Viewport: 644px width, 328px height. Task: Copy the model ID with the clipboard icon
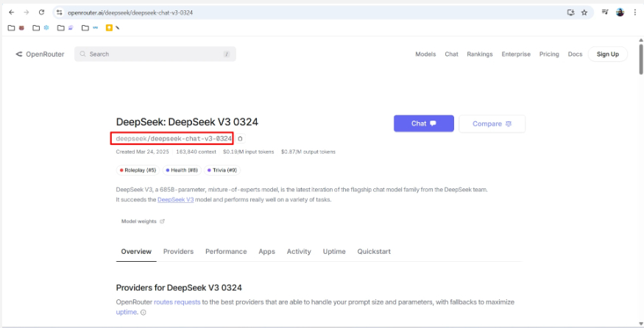tap(240, 139)
